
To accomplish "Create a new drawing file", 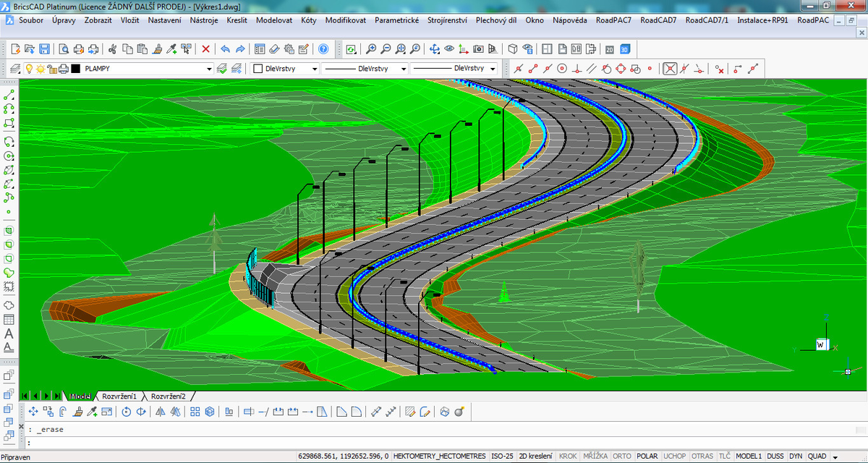I will click(15, 49).
